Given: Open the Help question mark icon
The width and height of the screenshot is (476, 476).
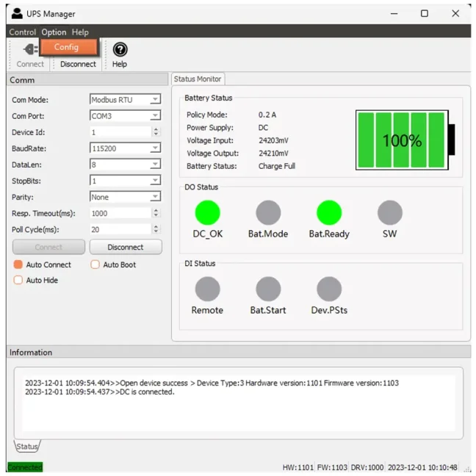Looking at the screenshot, I should tap(120, 49).
